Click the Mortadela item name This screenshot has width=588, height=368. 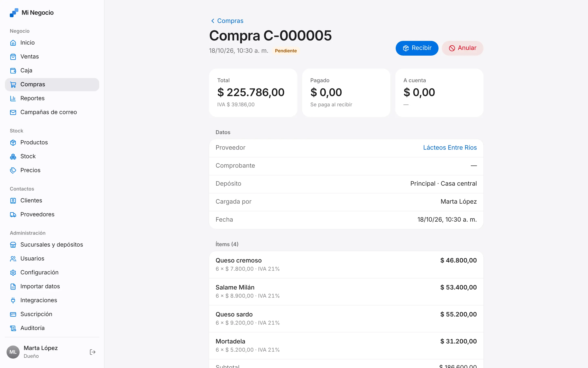(230, 341)
